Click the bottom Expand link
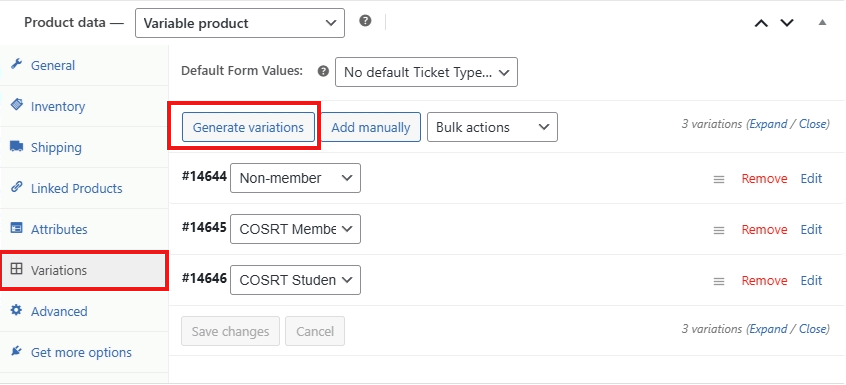846x385 pixels. point(768,329)
